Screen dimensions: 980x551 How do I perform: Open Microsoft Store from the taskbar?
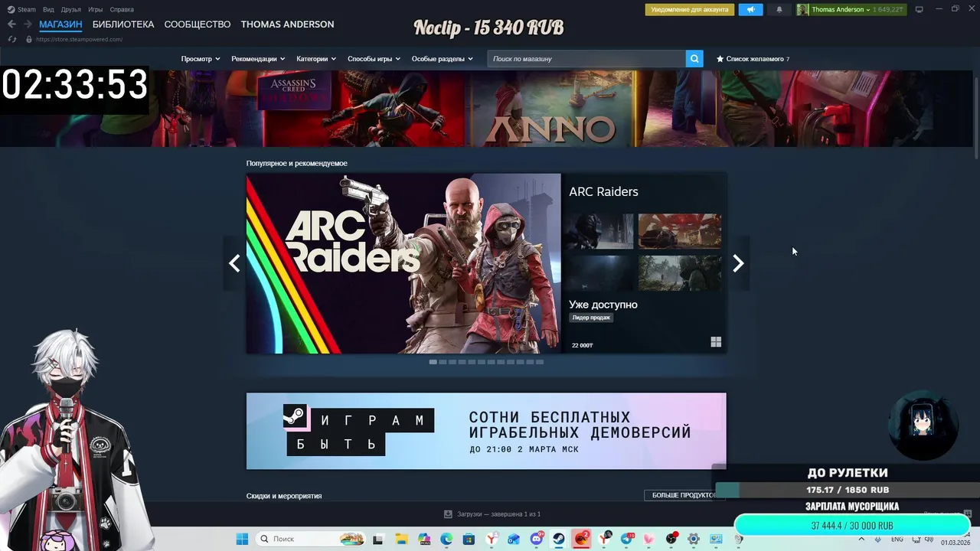coord(469,539)
